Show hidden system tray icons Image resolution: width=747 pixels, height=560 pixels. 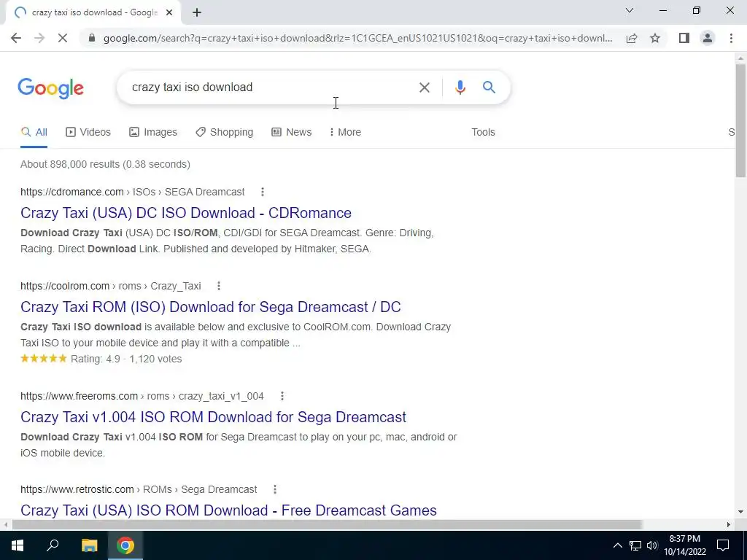coord(617,545)
